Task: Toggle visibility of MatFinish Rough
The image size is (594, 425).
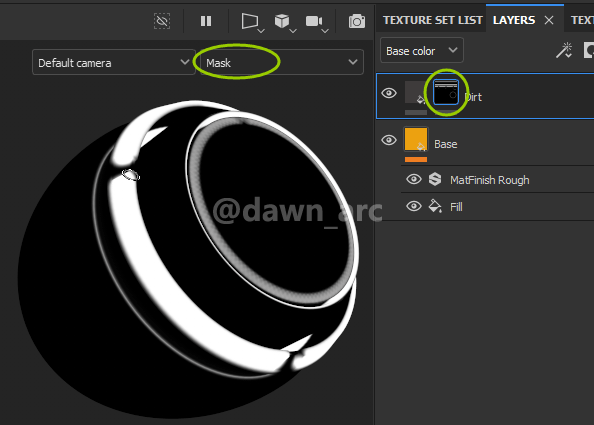Action: click(x=414, y=179)
